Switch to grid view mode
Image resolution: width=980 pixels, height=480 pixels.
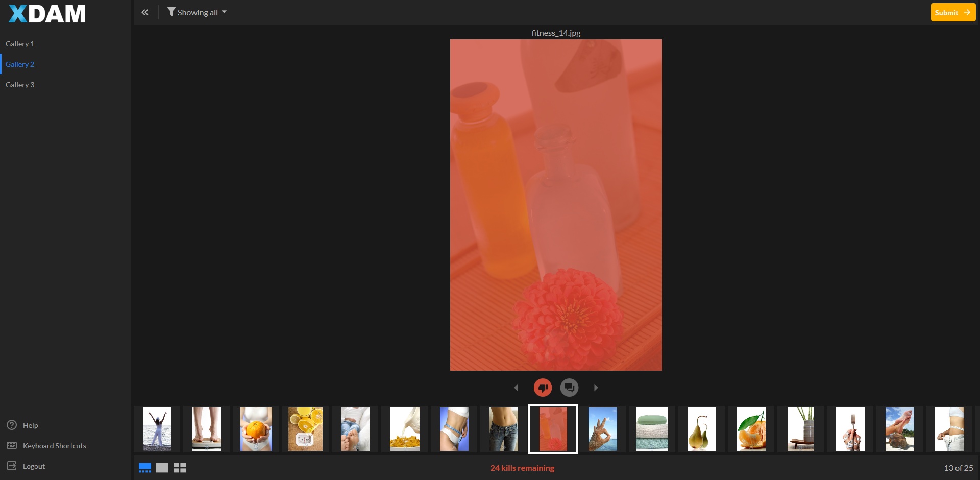pyautogui.click(x=180, y=468)
